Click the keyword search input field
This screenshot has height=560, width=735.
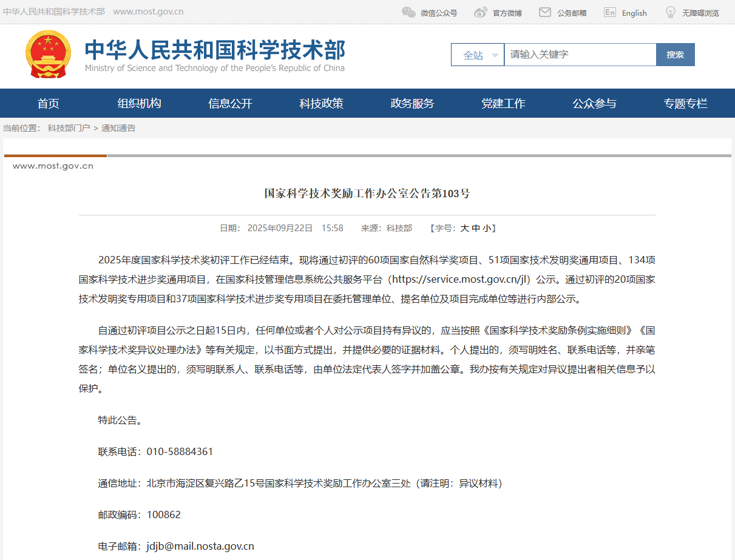pyautogui.click(x=580, y=55)
